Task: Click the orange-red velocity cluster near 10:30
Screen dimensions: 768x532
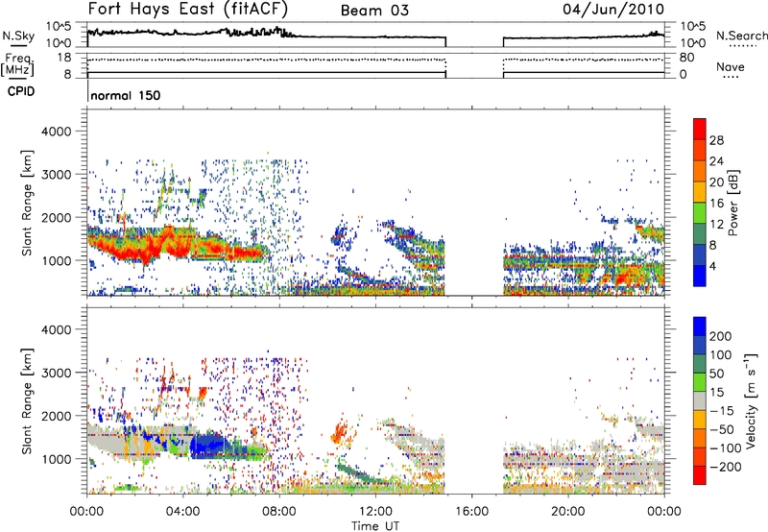Action: point(339,433)
